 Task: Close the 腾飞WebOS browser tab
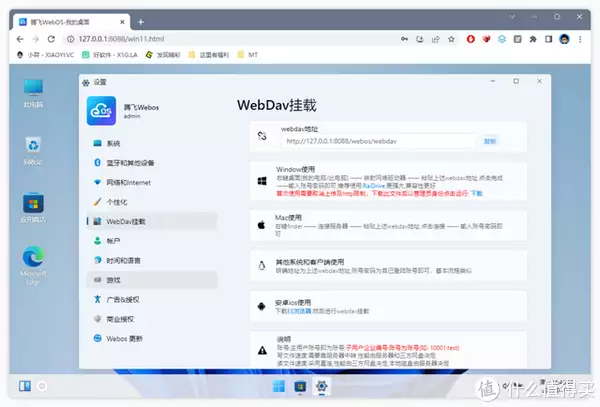pyautogui.click(x=122, y=22)
